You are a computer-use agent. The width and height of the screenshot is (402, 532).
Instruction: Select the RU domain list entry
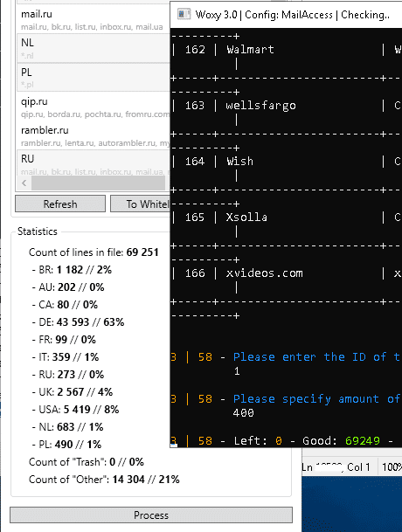(93, 163)
